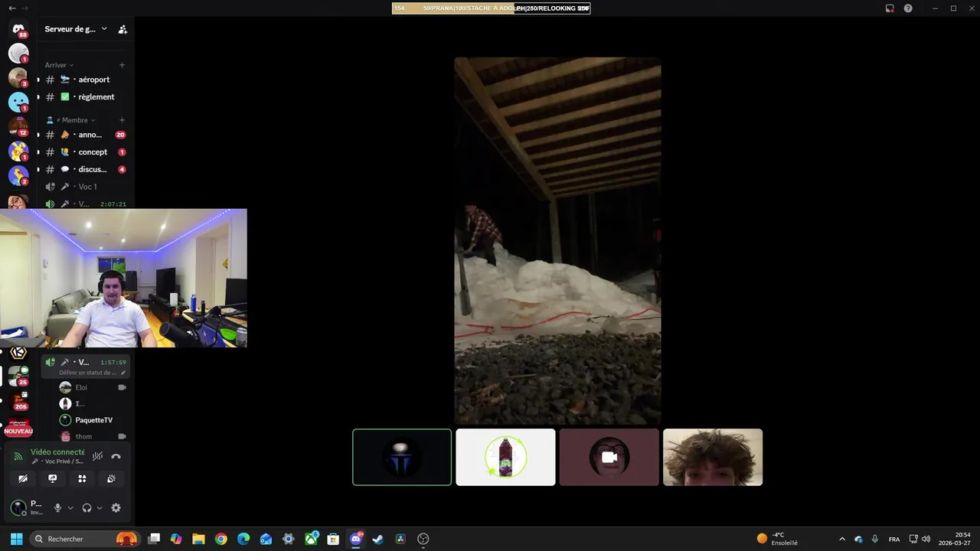Toggle noise suppression waveform icon
980x551 pixels.
point(97,456)
